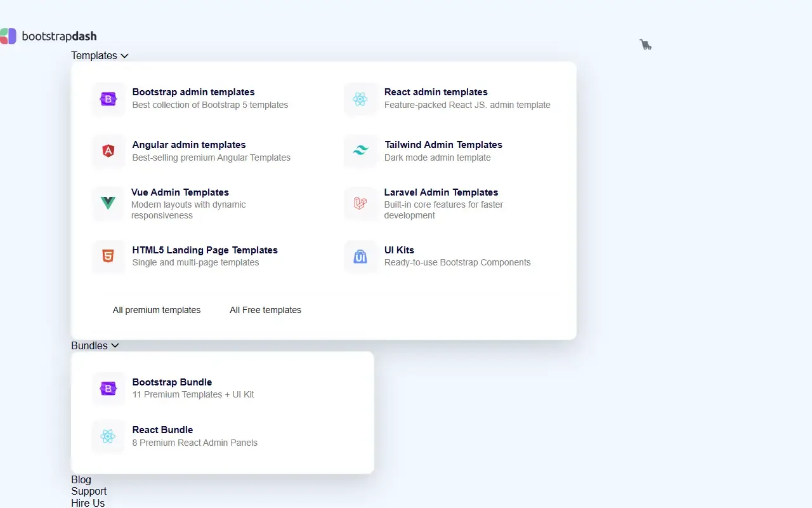Open the Bootstrap Bundle heading
Viewport: 812px width, 508px height.
tap(172, 382)
